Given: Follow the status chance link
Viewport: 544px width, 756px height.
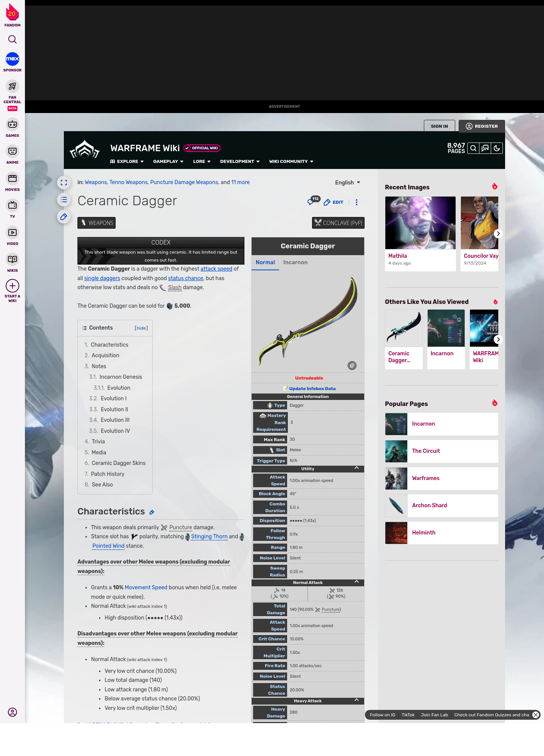Looking at the screenshot, I should point(185,278).
